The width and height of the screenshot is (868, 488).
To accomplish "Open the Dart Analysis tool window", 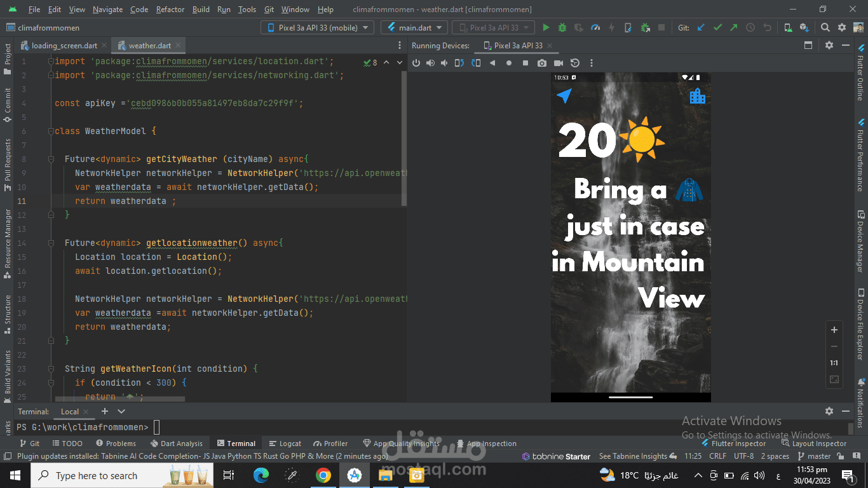I will click(x=177, y=444).
